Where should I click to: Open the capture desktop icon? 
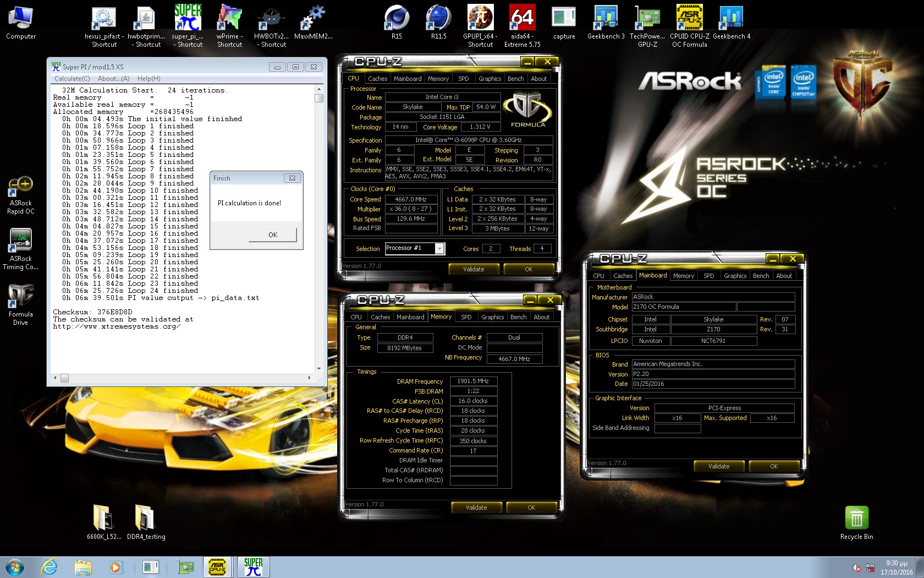(564, 23)
